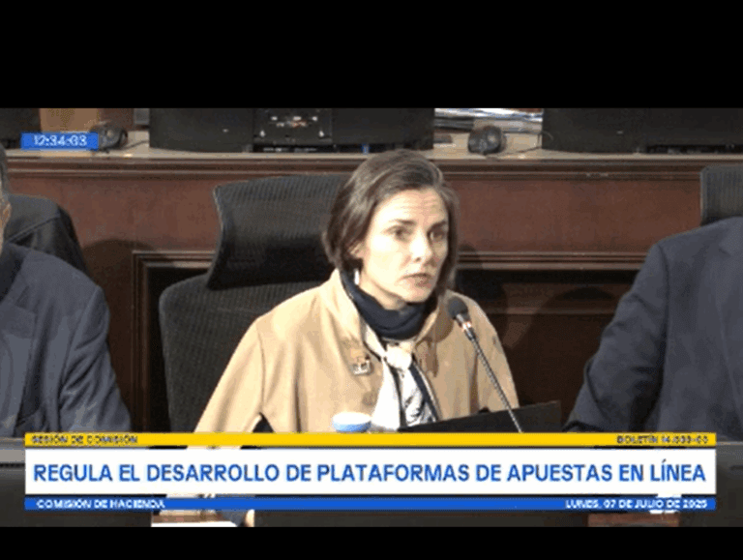Select the 'Sesión de Comisión' label
This screenshot has width=743, height=560.
point(85,439)
